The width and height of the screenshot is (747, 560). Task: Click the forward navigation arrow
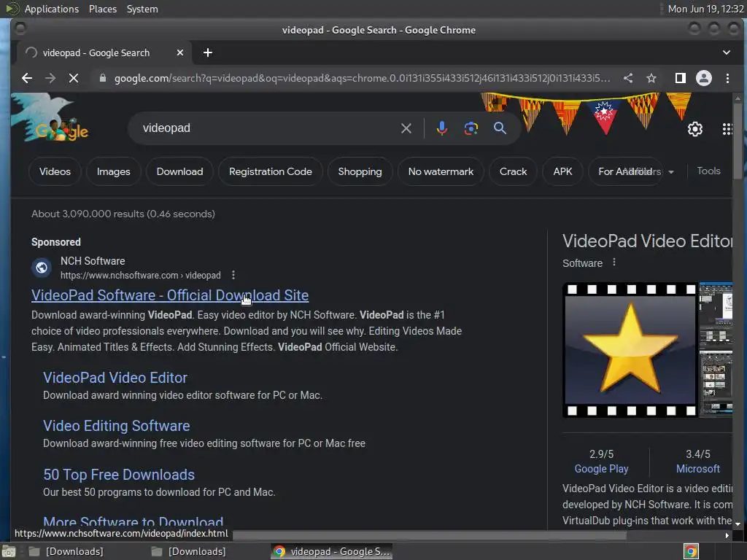[x=50, y=78]
